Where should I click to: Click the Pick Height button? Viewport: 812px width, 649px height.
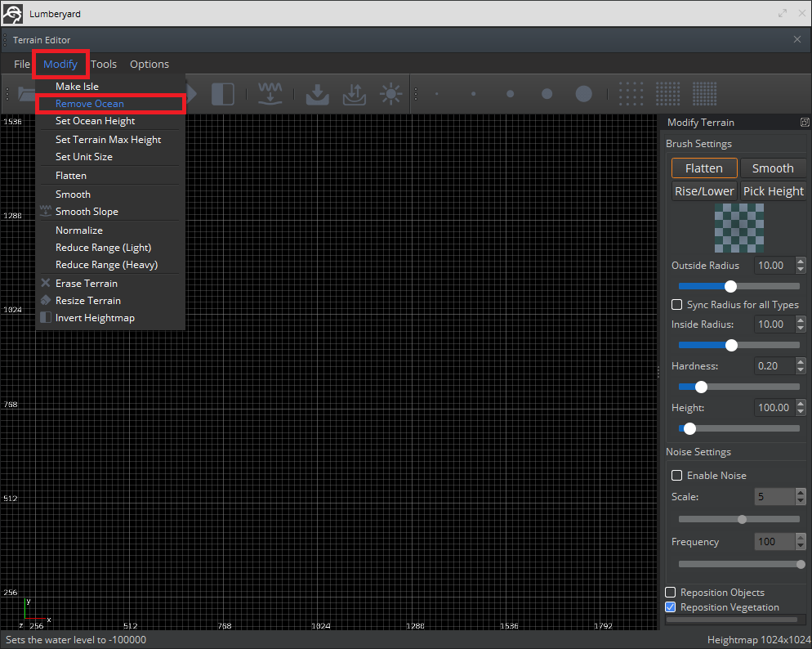point(773,191)
